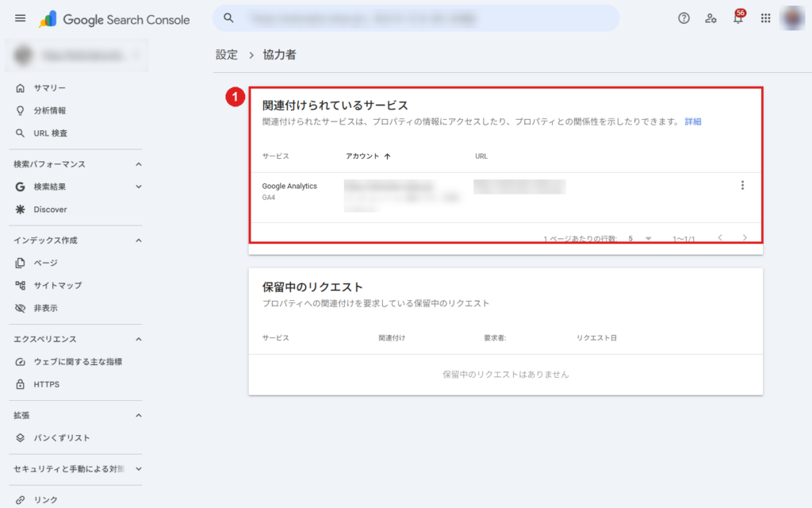Screen dimensions: 812x508
Task: Click the リンク chain icon
Action: tap(20, 500)
